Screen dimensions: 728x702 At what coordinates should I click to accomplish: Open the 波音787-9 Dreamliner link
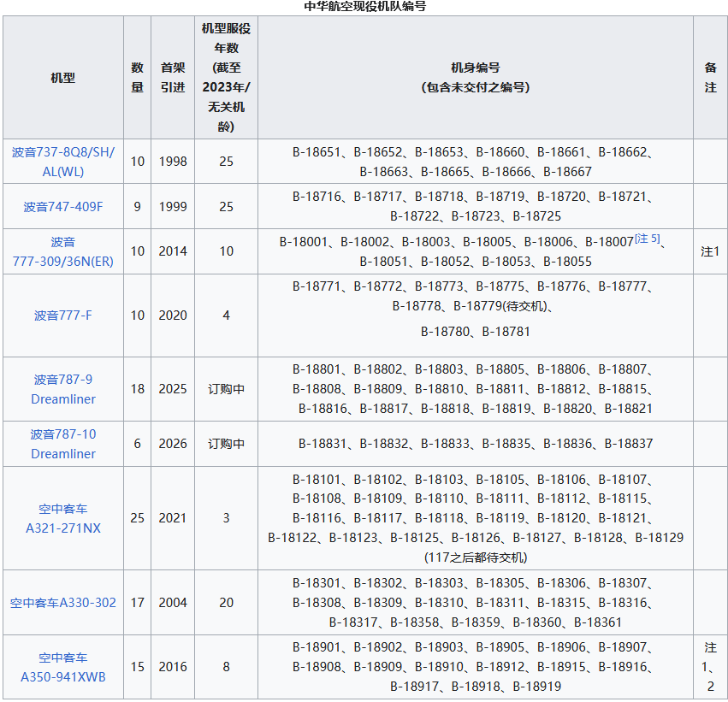point(63,389)
